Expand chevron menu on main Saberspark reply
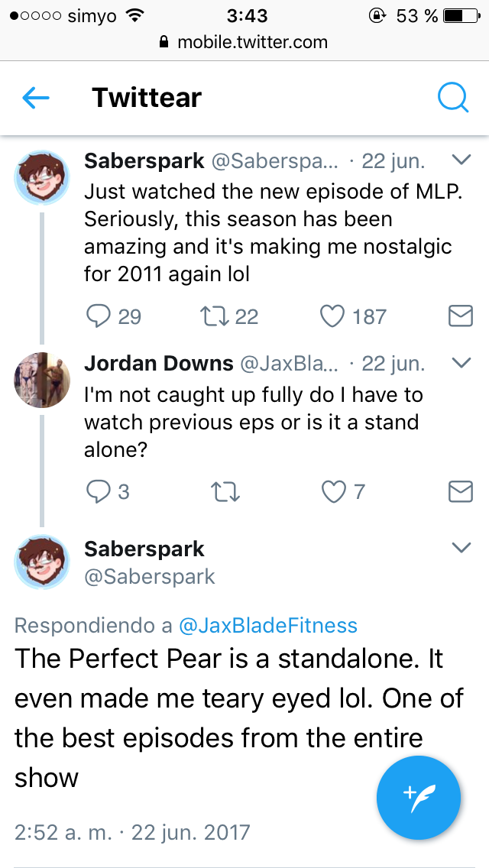This screenshot has height=868, width=489. click(x=461, y=548)
